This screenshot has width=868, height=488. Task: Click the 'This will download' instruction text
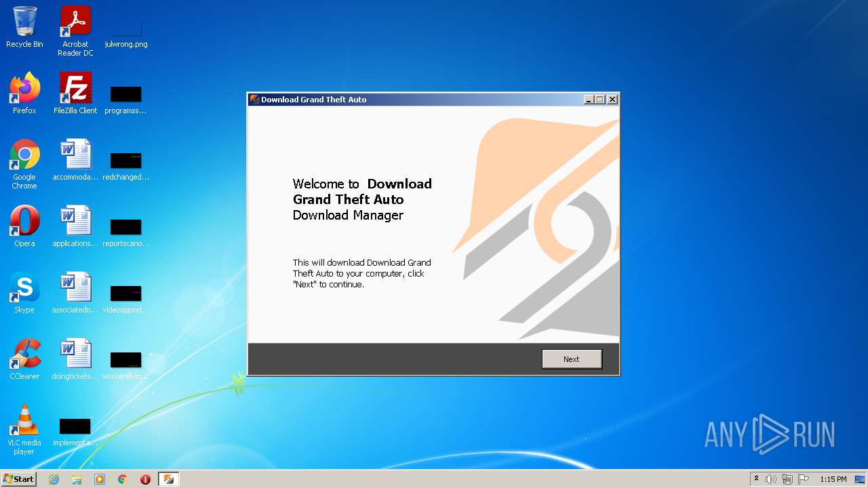(x=361, y=273)
